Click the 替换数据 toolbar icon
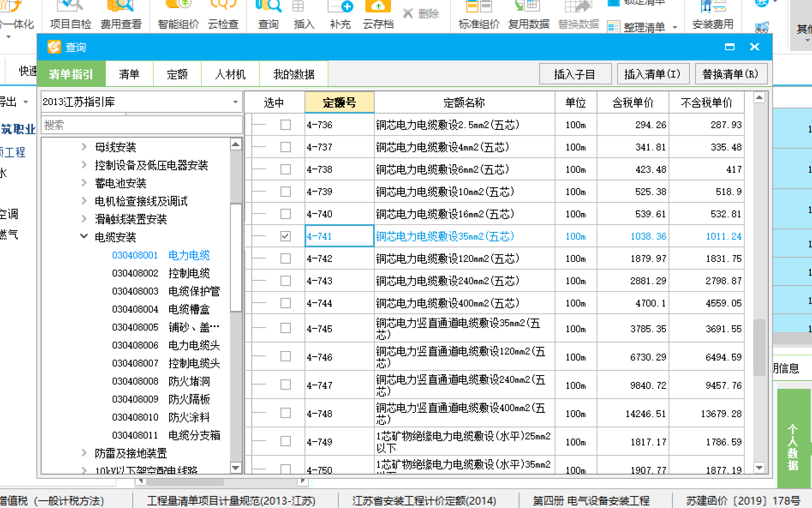The width and height of the screenshot is (812, 508). click(x=578, y=15)
